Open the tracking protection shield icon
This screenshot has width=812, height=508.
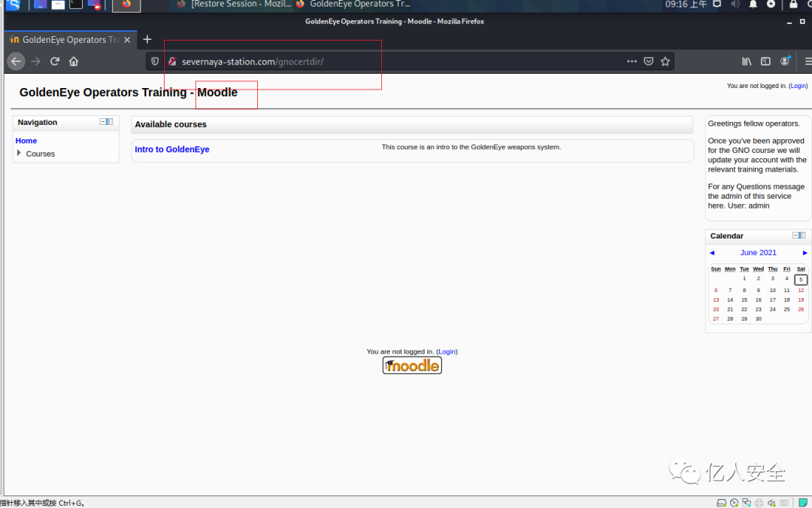pos(154,61)
